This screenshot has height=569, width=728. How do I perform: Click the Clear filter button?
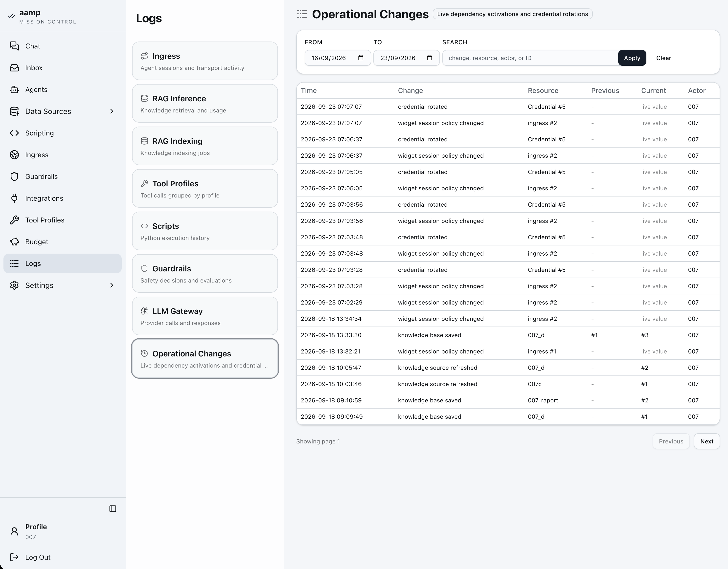click(x=663, y=58)
